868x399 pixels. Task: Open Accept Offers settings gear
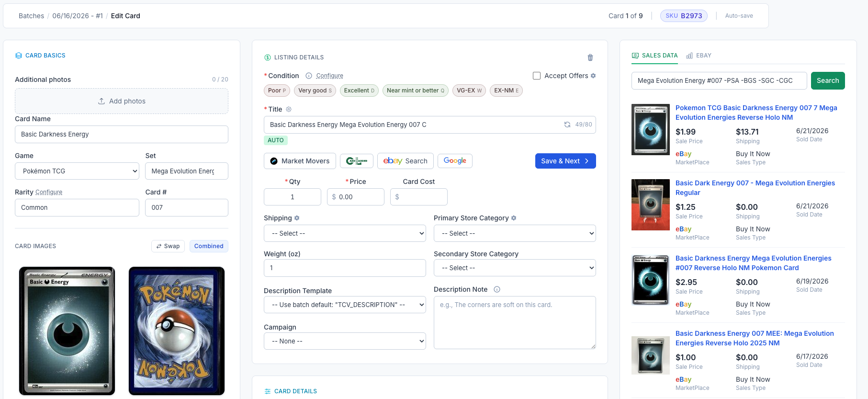593,76
